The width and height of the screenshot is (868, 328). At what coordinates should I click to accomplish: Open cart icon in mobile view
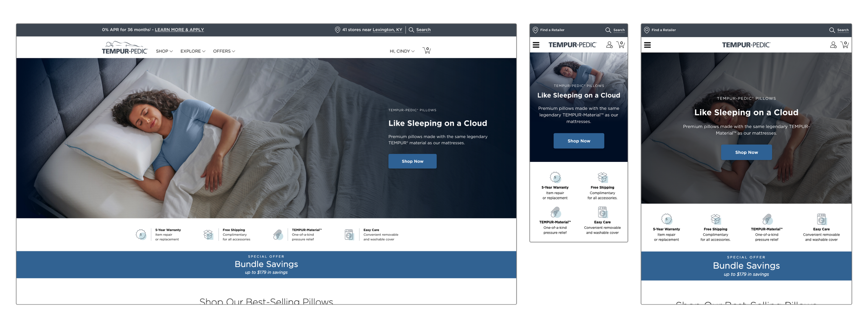(x=621, y=45)
